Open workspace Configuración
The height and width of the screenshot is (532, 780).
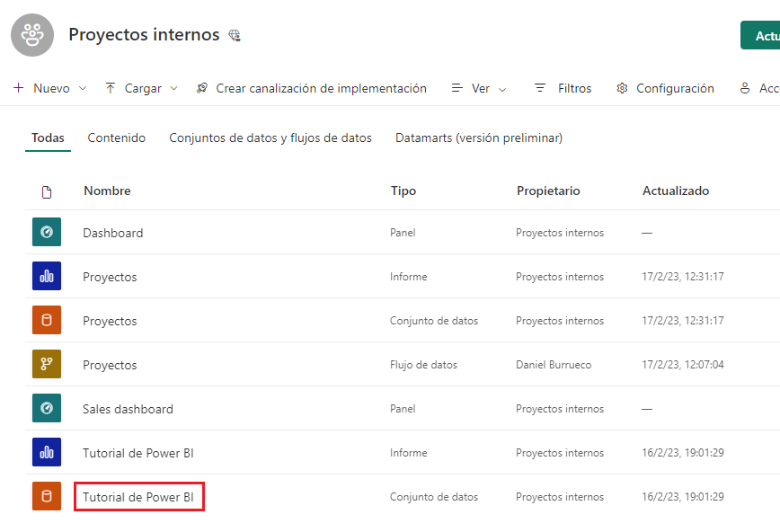point(665,88)
